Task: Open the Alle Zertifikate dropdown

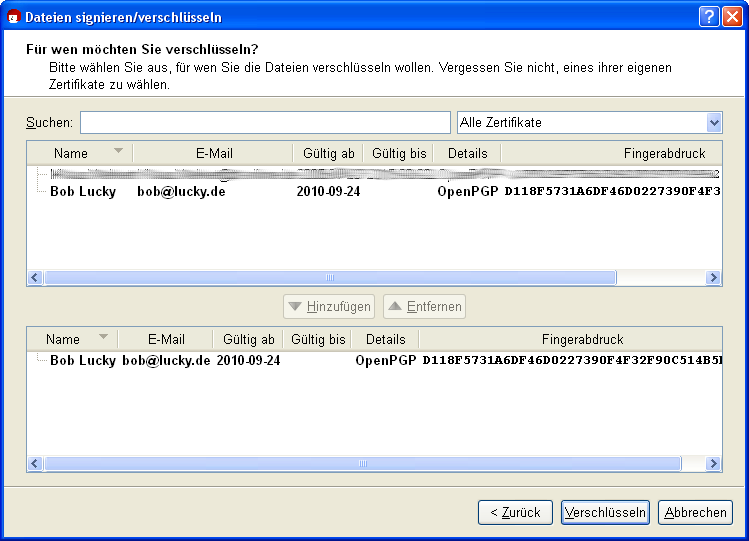Action: click(x=589, y=122)
